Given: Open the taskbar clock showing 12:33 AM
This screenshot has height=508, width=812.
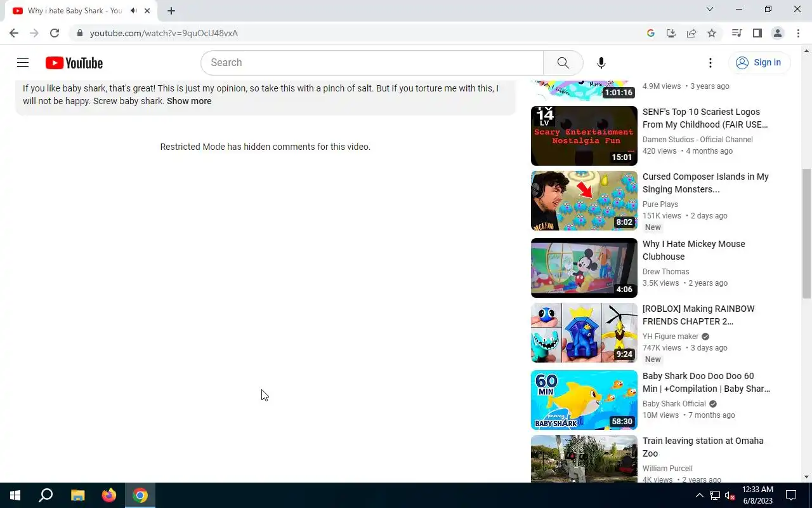Looking at the screenshot, I should point(758,495).
